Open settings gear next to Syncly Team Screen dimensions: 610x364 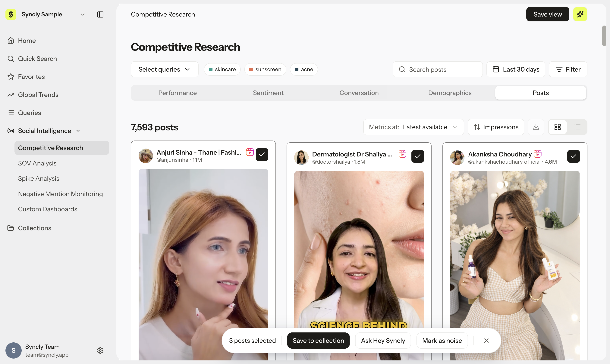tap(100, 350)
